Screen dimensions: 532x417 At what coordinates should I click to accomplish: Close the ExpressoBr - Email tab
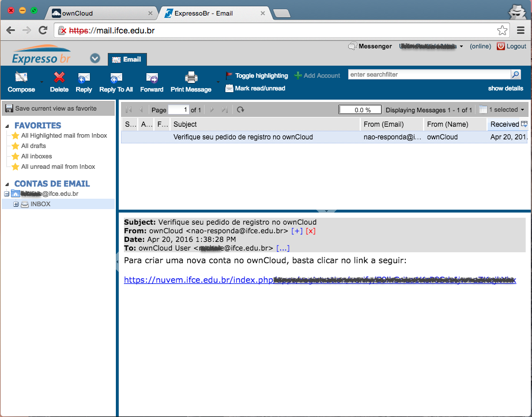[x=263, y=13]
